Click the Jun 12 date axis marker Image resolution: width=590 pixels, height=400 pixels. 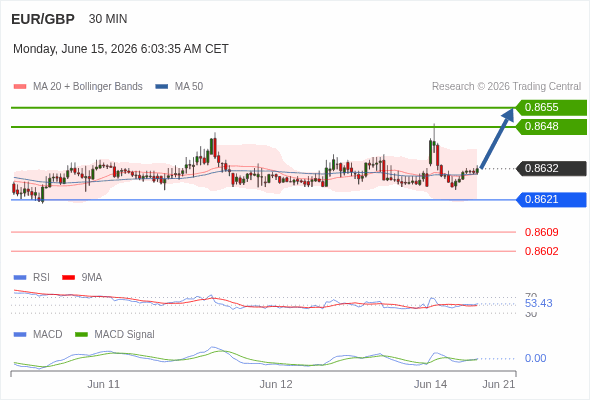tap(276, 384)
